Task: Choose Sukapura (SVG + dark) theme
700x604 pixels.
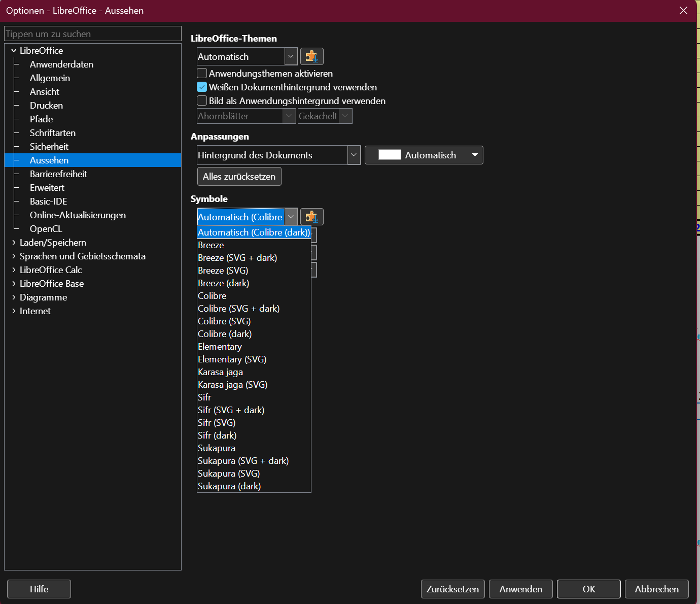Action: coord(254,460)
